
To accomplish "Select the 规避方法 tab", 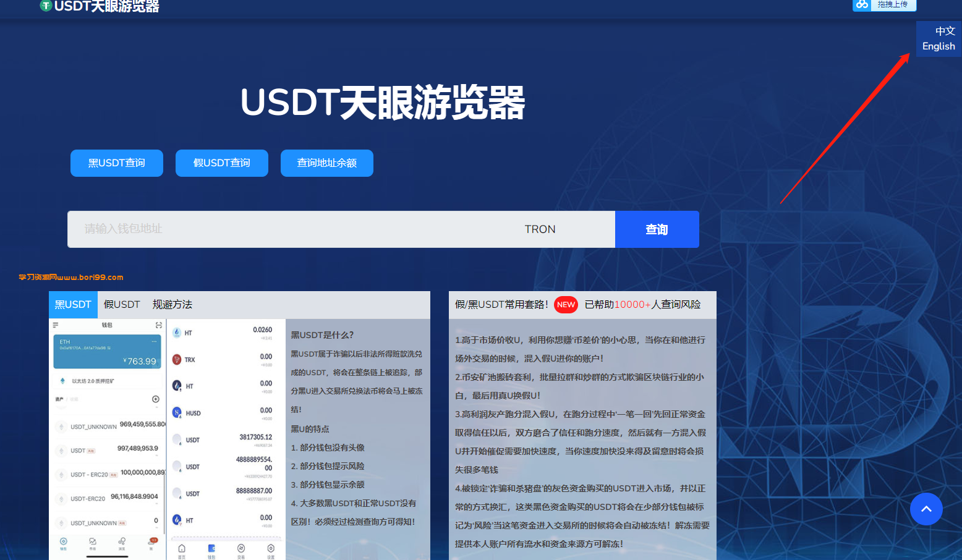I will (172, 305).
